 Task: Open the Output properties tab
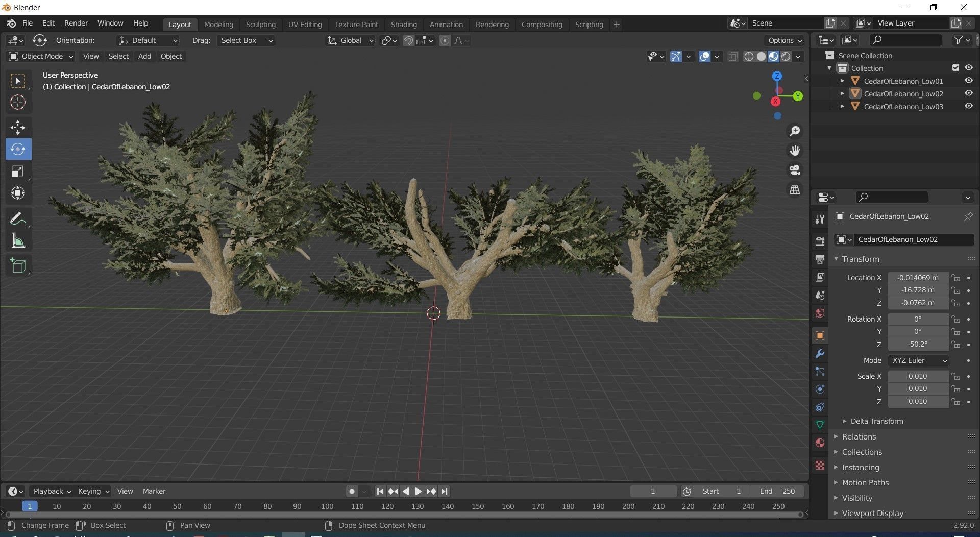[820, 259]
